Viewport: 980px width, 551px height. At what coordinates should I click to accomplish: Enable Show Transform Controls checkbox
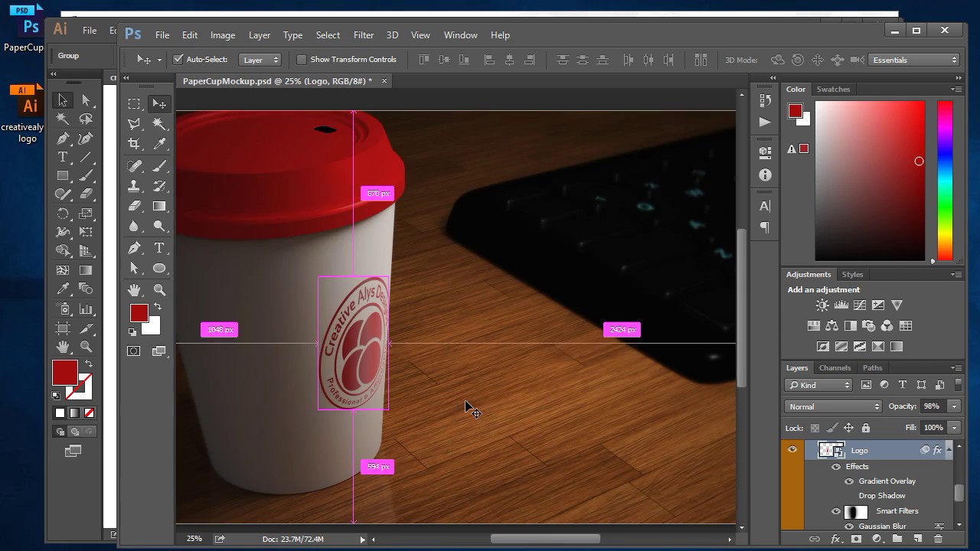[x=302, y=59]
